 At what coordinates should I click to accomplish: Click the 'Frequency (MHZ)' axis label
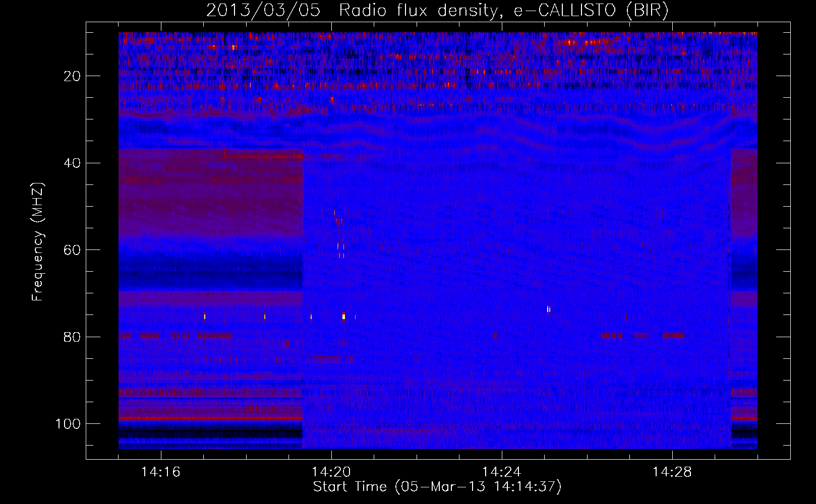point(38,242)
